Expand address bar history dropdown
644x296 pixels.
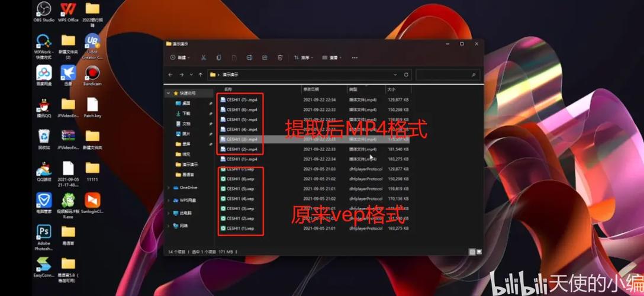point(395,75)
